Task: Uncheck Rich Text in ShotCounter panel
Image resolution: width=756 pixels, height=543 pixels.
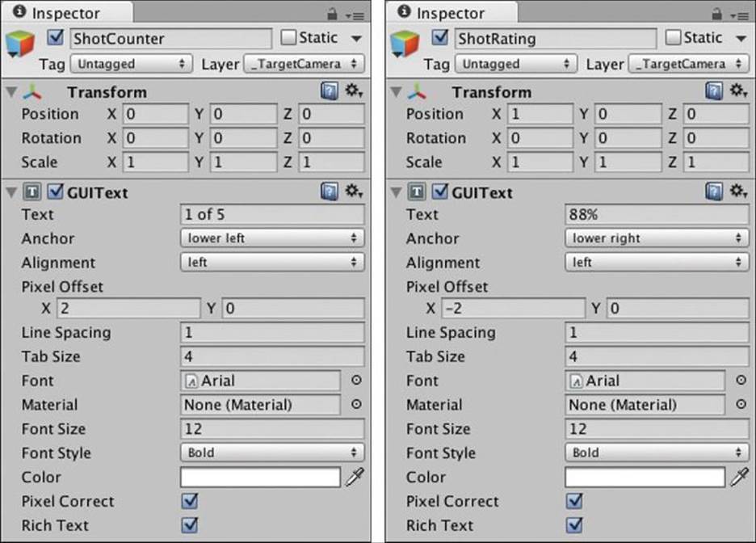Action: coord(190,524)
